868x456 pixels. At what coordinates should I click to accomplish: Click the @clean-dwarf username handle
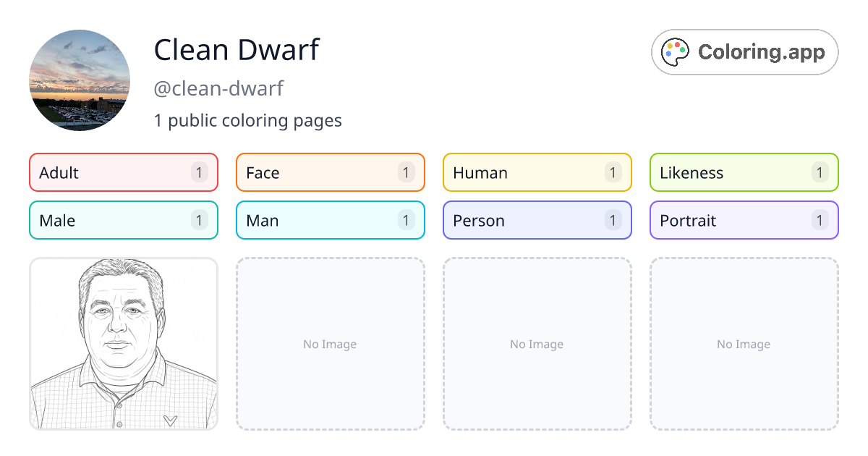pos(218,88)
